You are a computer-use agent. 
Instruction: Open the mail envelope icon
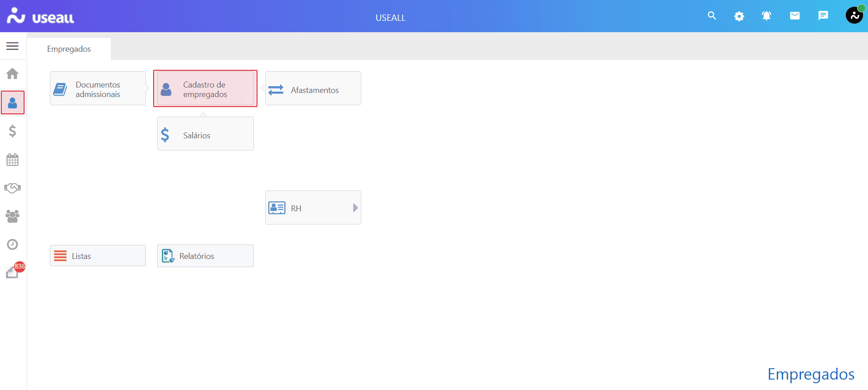(x=795, y=16)
